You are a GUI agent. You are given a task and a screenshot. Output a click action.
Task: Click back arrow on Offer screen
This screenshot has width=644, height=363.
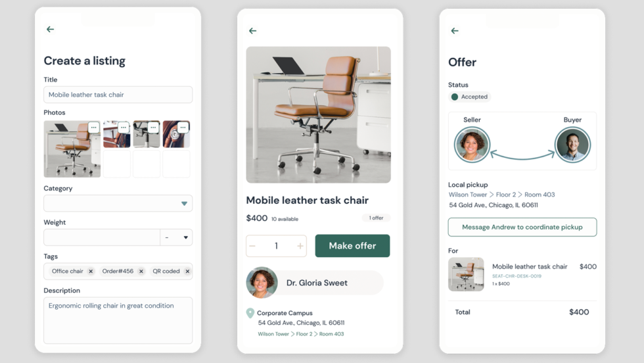click(x=455, y=31)
